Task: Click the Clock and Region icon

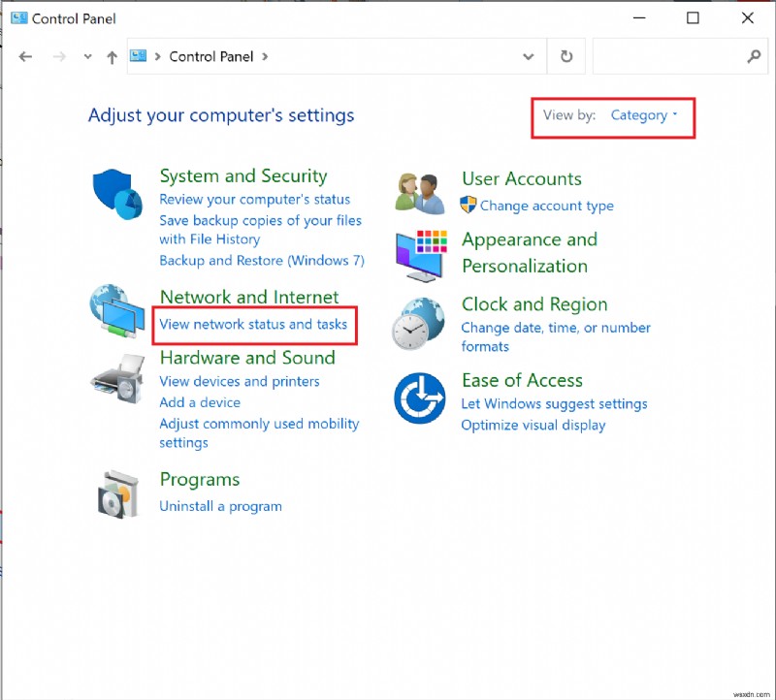Action: (418, 324)
